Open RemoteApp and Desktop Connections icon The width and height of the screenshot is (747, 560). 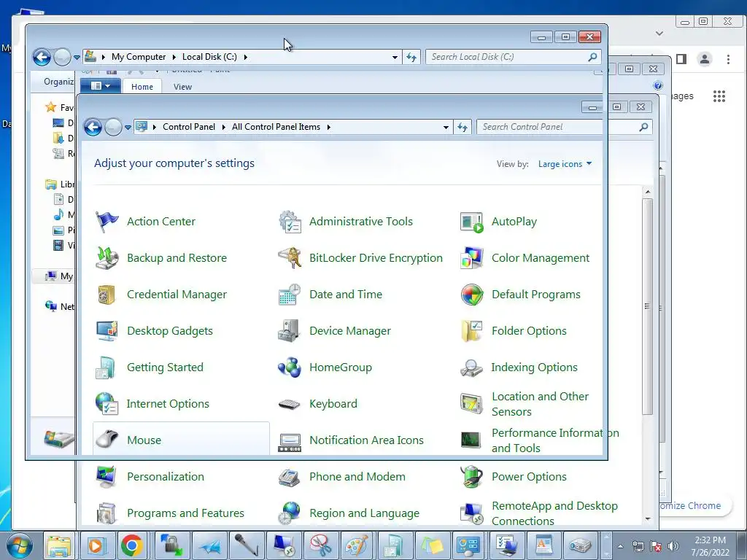[x=472, y=513]
